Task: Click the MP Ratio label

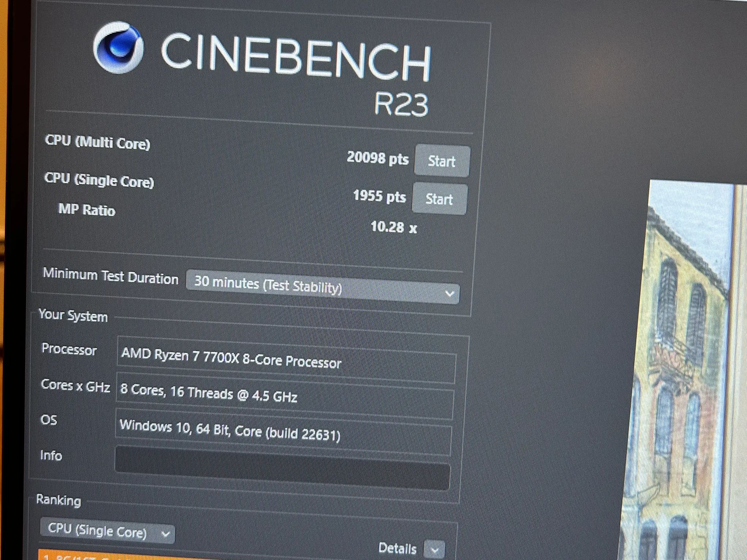Action: click(x=87, y=210)
